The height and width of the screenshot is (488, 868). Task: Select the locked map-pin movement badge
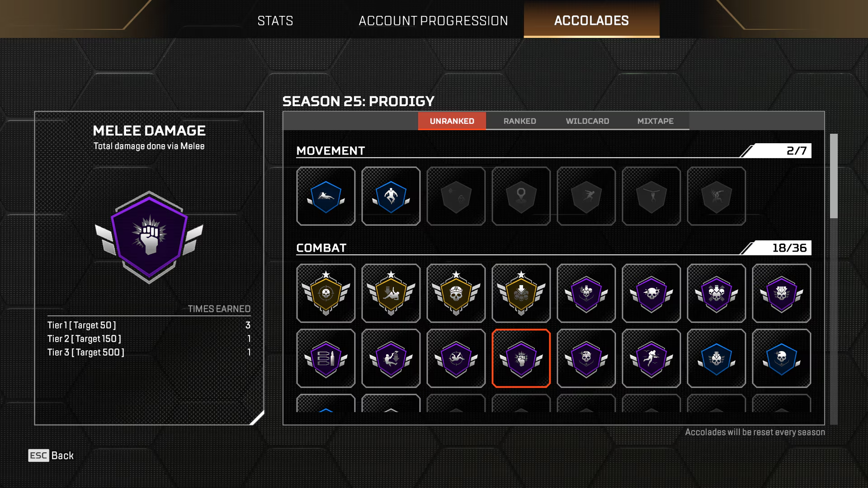(x=521, y=196)
